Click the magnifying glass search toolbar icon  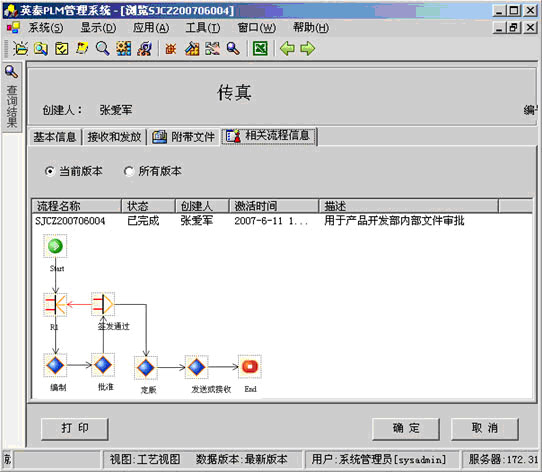click(103, 49)
